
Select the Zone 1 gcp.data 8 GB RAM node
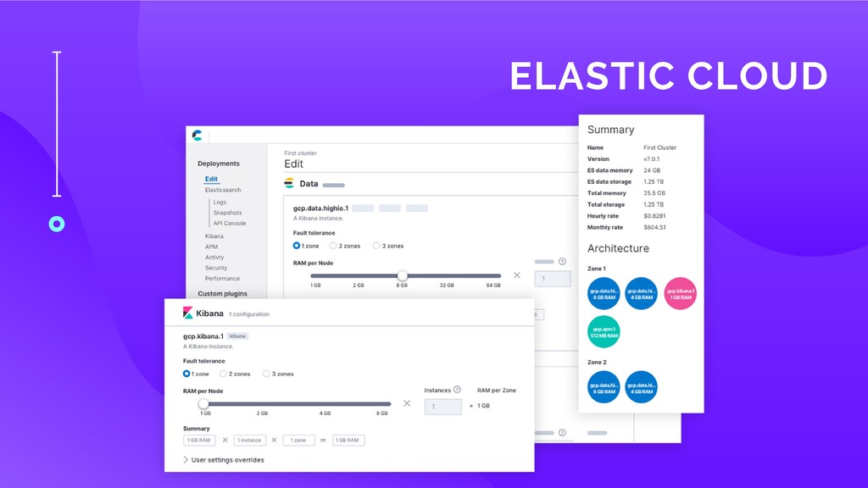coord(604,293)
